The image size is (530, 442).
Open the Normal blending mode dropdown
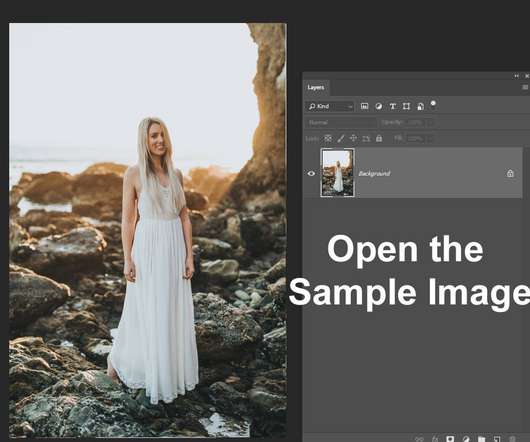tap(341, 122)
